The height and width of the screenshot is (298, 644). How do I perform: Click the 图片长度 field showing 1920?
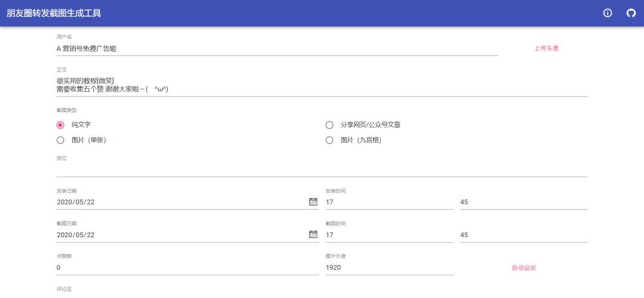pos(389,268)
